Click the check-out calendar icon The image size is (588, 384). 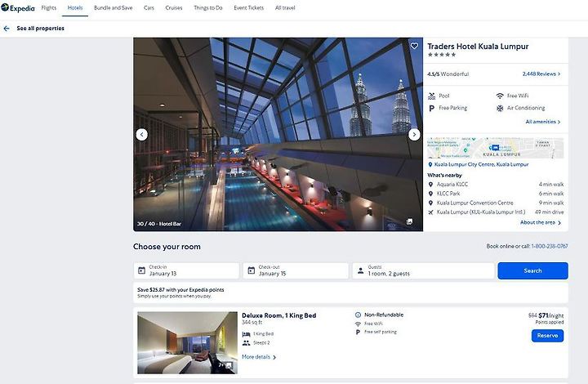tap(252, 270)
